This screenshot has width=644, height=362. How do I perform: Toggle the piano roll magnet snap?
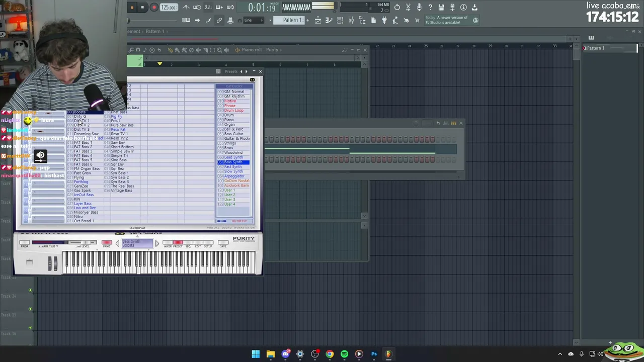coord(138,50)
